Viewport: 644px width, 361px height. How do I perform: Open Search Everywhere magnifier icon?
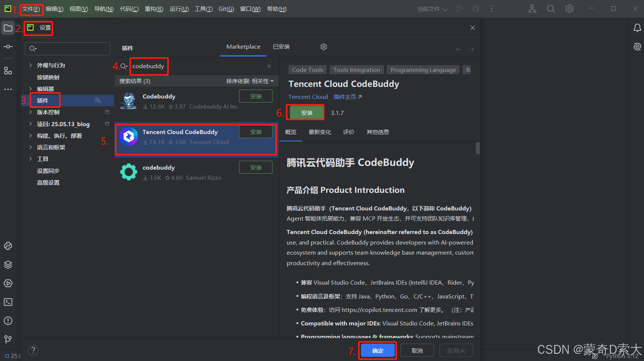click(551, 9)
